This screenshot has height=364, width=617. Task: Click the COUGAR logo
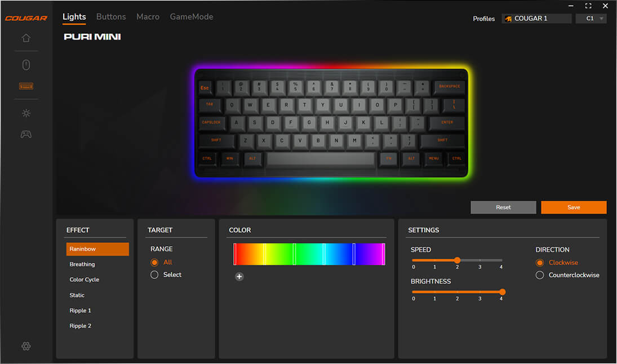[x=26, y=18]
